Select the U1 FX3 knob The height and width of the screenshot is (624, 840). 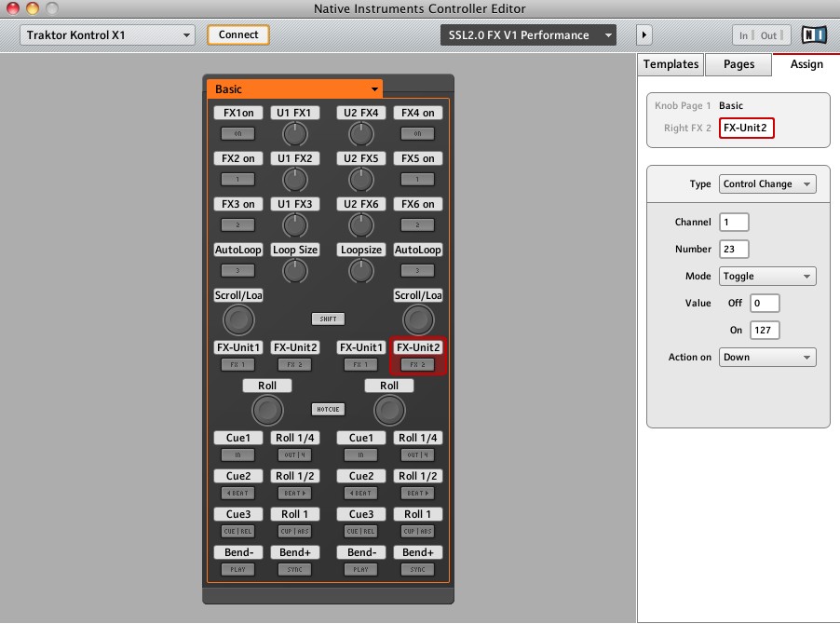[294, 225]
